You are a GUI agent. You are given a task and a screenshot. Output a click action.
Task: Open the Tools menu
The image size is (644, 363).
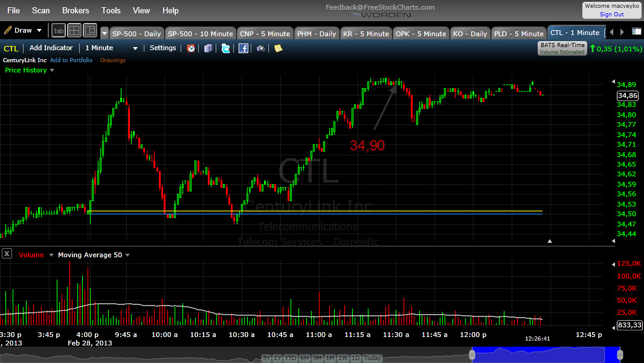point(111,11)
